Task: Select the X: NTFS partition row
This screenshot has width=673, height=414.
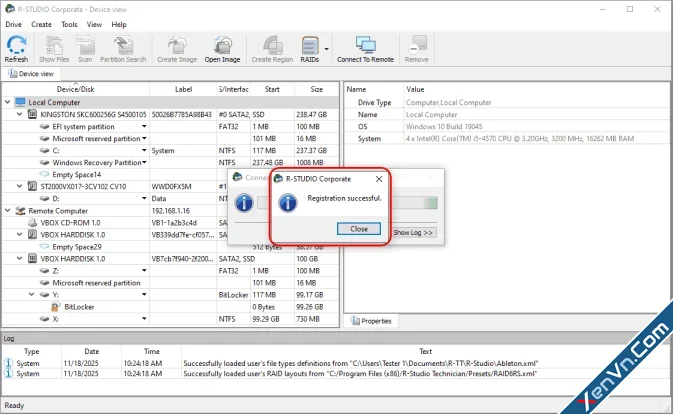Action: pyautogui.click(x=170, y=318)
